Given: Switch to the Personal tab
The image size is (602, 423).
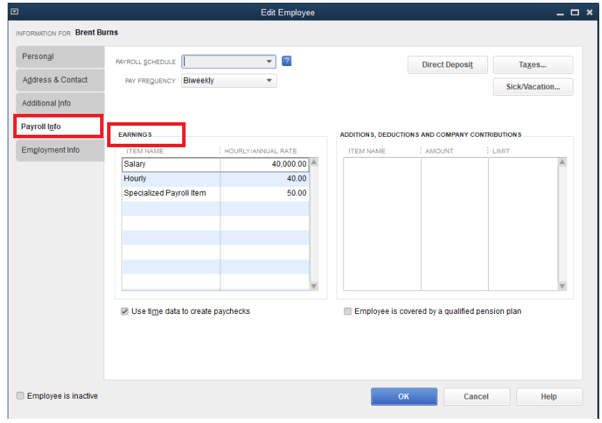Looking at the screenshot, I should (x=58, y=56).
